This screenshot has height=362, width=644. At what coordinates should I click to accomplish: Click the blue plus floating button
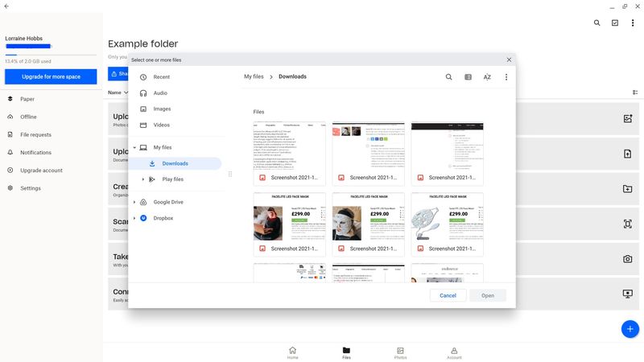pos(630,329)
